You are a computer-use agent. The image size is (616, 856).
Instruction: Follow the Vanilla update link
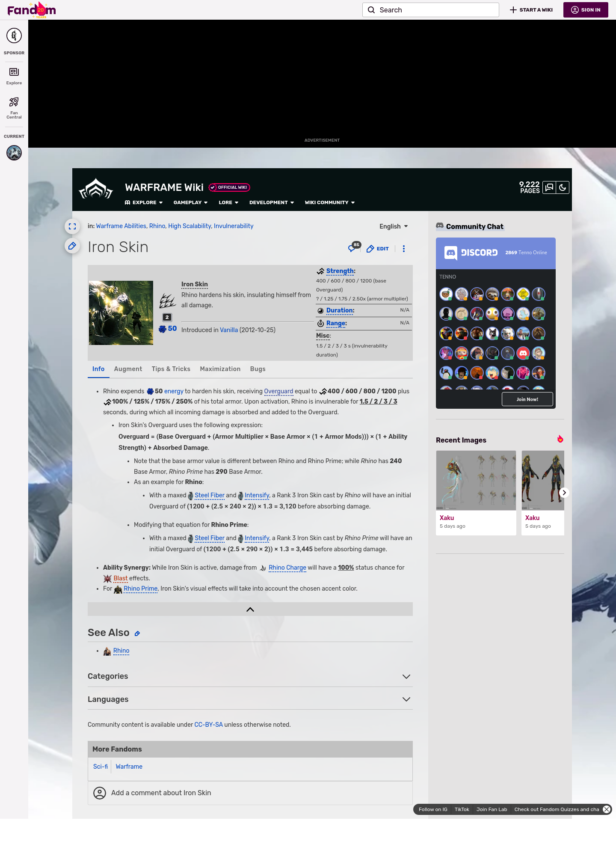click(229, 330)
